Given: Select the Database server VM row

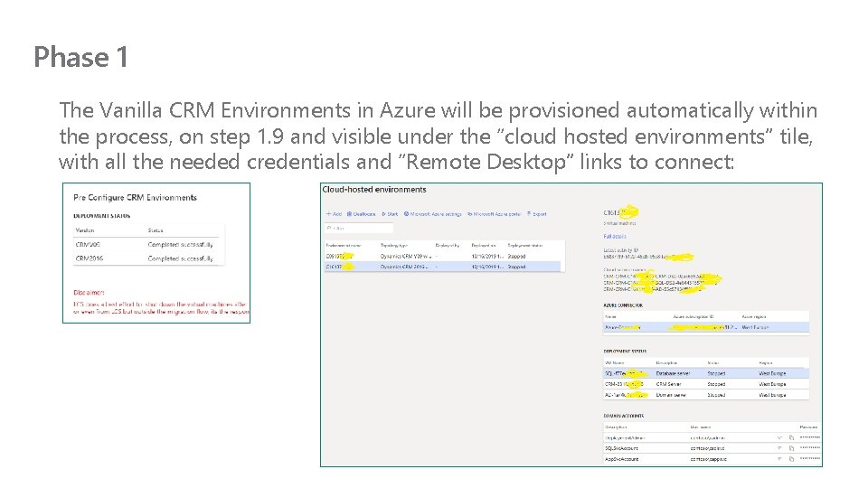Looking at the screenshot, I should [706, 373].
